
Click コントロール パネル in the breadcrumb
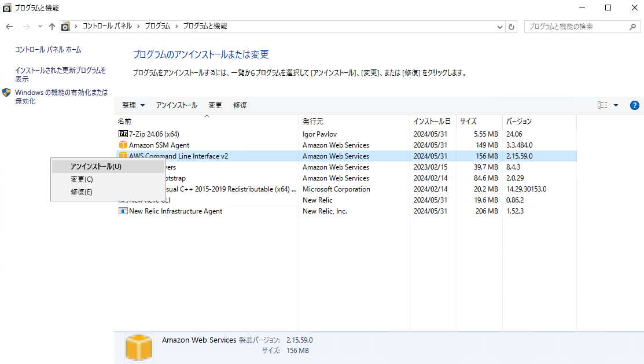[x=107, y=26]
